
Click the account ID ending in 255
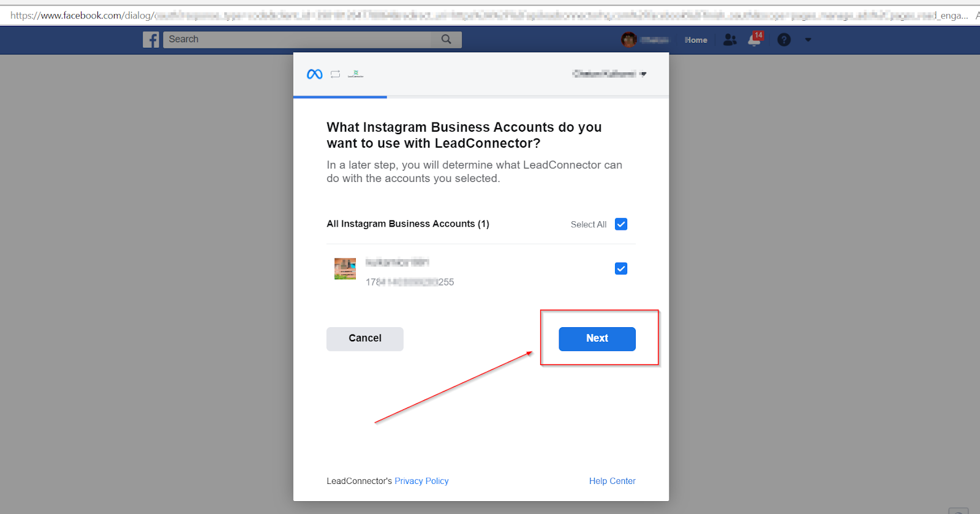(x=410, y=282)
